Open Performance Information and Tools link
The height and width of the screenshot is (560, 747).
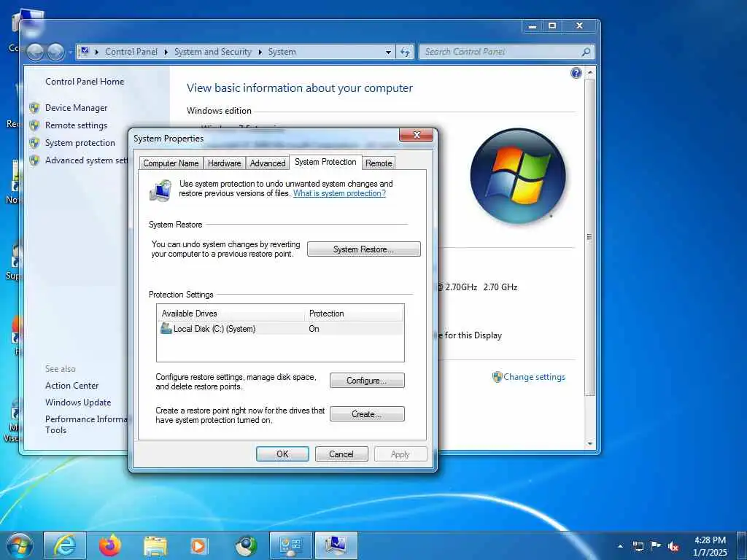point(86,424)
